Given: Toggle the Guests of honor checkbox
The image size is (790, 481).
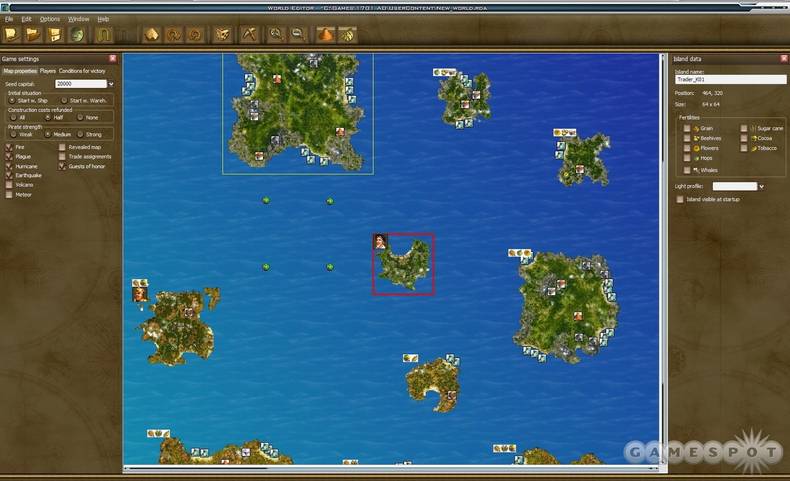Looking at the screenshot, I should (62, 166).
